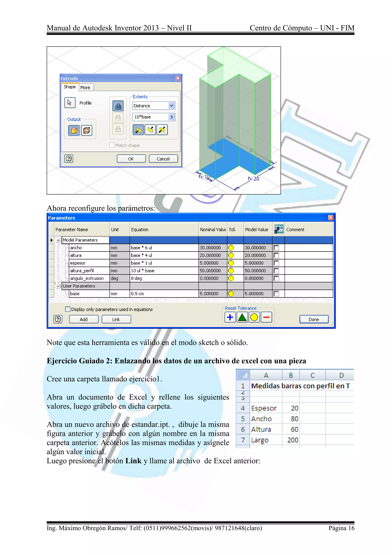Screen dimensions: 392x555
Task: Select Excel row 5 header
Action: pyautogui.click(x=243, y=419)
